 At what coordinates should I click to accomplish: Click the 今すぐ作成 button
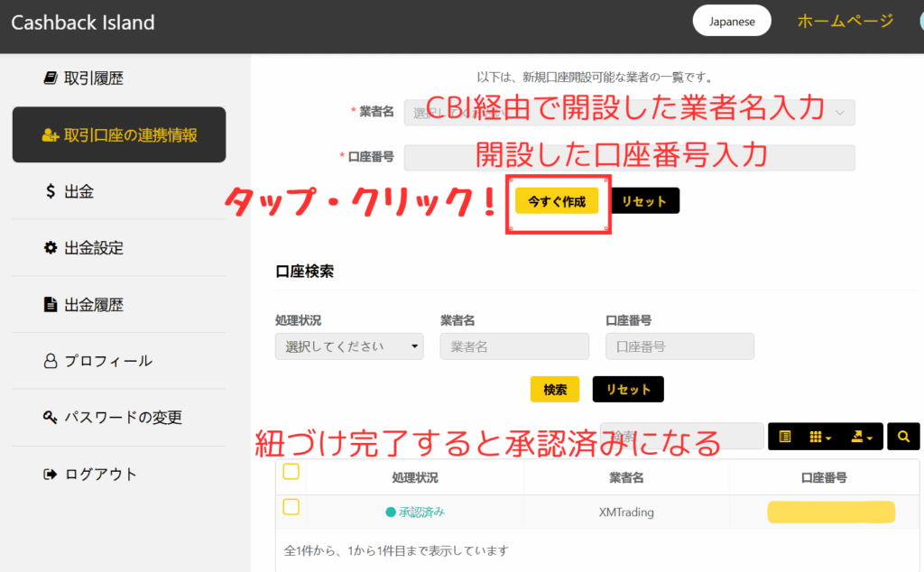click(557, 201)
